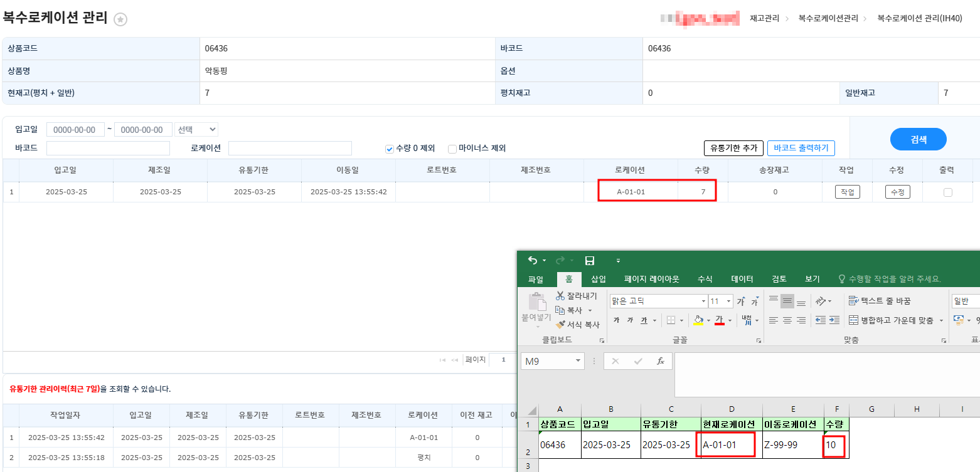Click the 잘라내기 scissors icon
The height and width of the screenshot is (472, 980).
(560, 296)
